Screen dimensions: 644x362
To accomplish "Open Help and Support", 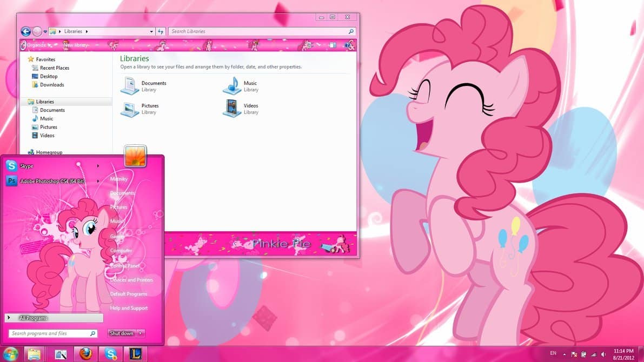I will pyautogui.click(x=129, y=307).
